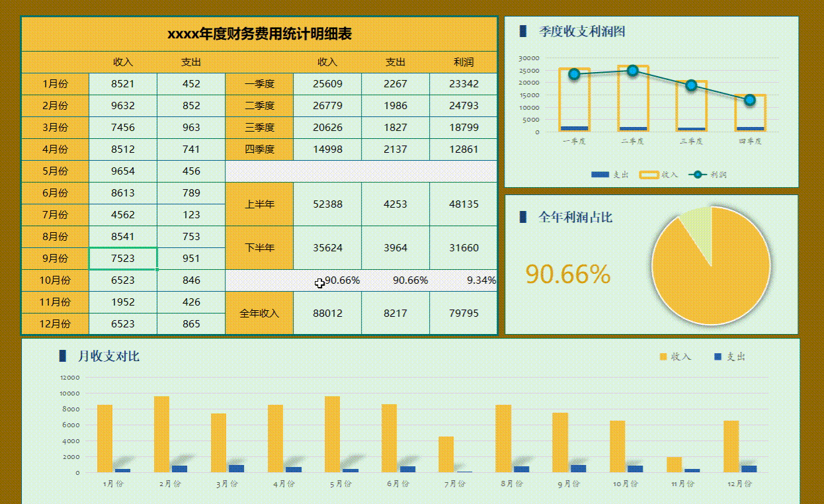
Task: Select the orange 7月份 income bar
Action: [x=446, y=454]
